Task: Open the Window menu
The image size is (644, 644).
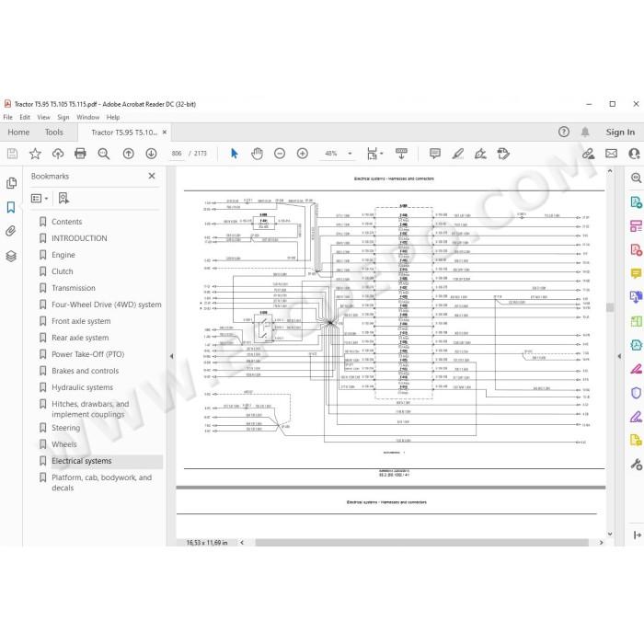Action: (88, 117)
